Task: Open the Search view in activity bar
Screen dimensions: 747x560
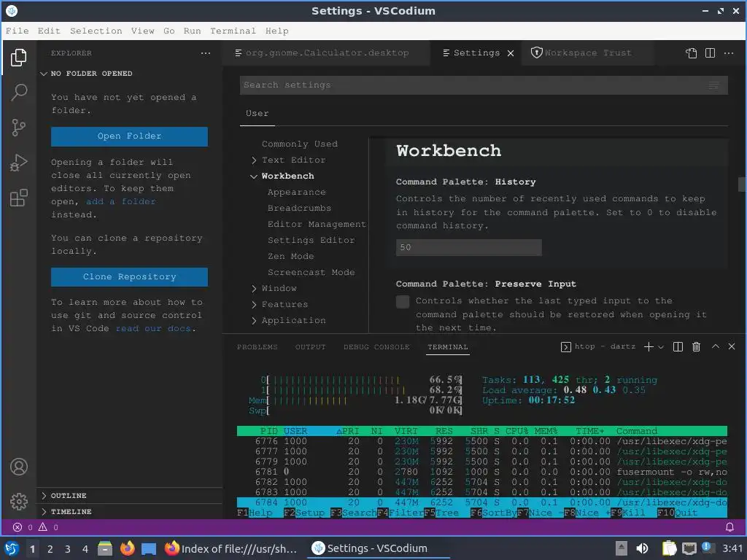Action: pyautogui.click(x=18, y=92)
